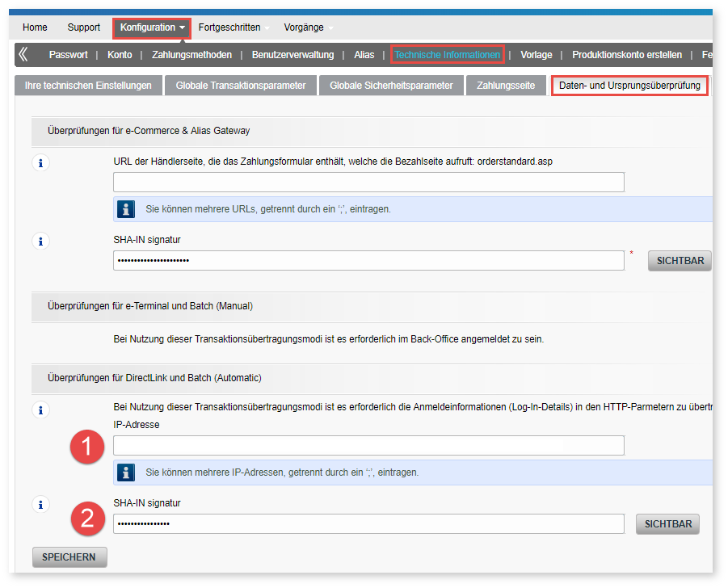Open the Konfiguration dropdown menu
728x588 pixels.
tap(152, 27)
